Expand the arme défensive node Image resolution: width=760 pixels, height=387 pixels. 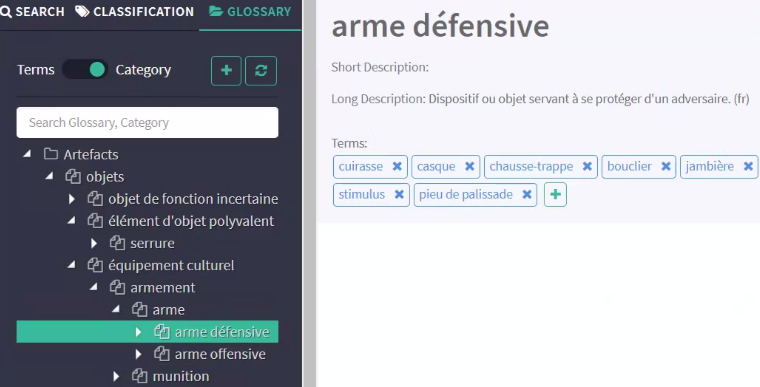pyautogui.click(x=139, y=332)
